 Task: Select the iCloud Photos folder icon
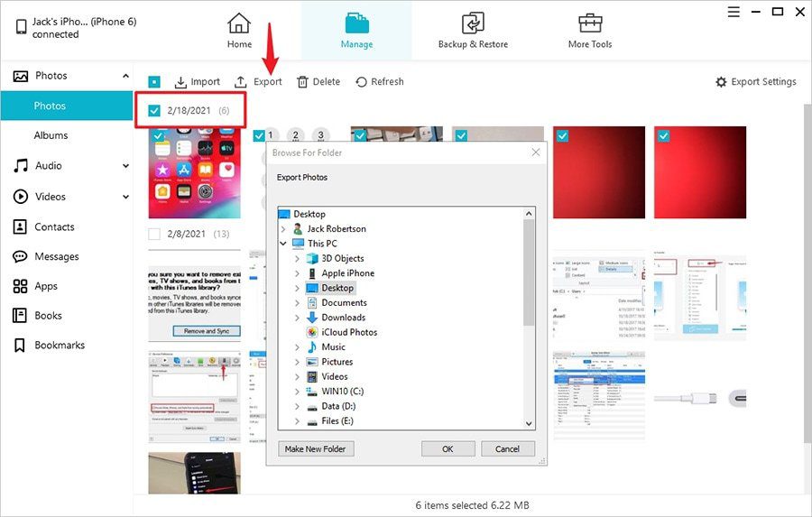[312, 332]
